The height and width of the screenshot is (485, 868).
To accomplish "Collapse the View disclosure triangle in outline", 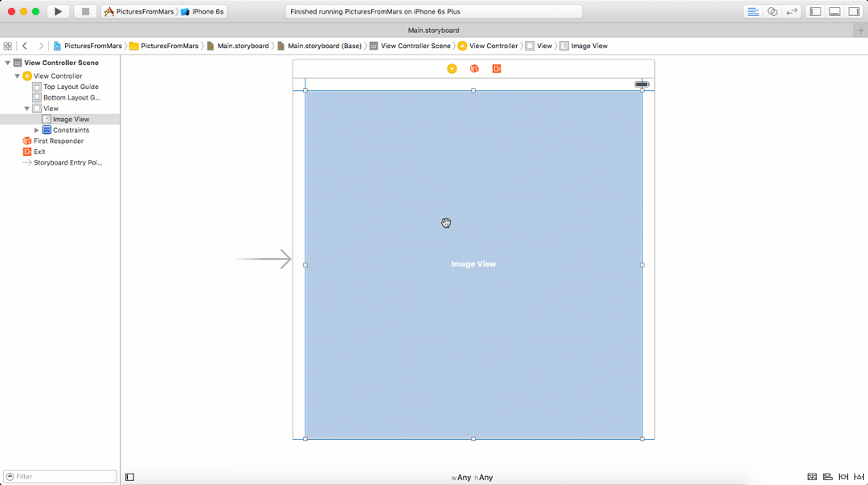I will coord(27,109).
